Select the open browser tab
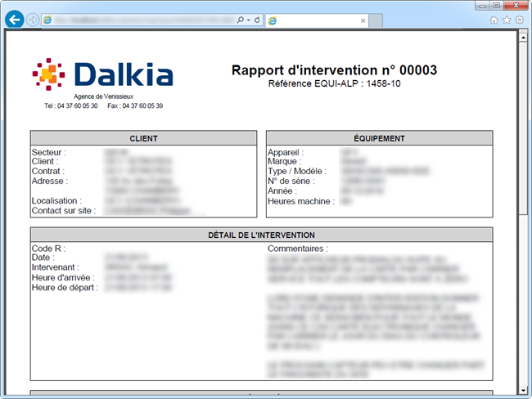Viewport: 532px width, 399px height. [x=315, y=20]
